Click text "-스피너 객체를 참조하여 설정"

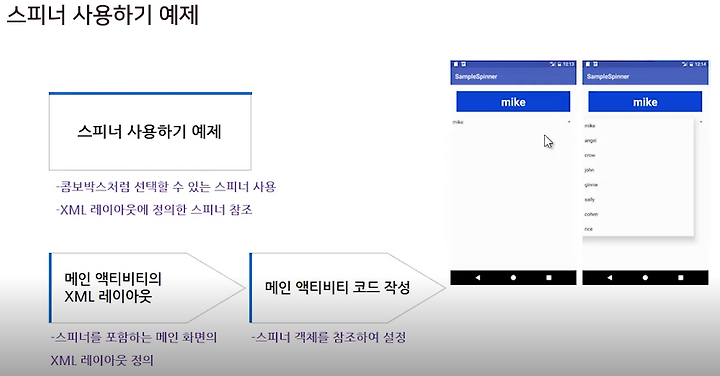(x=329, y=337)
